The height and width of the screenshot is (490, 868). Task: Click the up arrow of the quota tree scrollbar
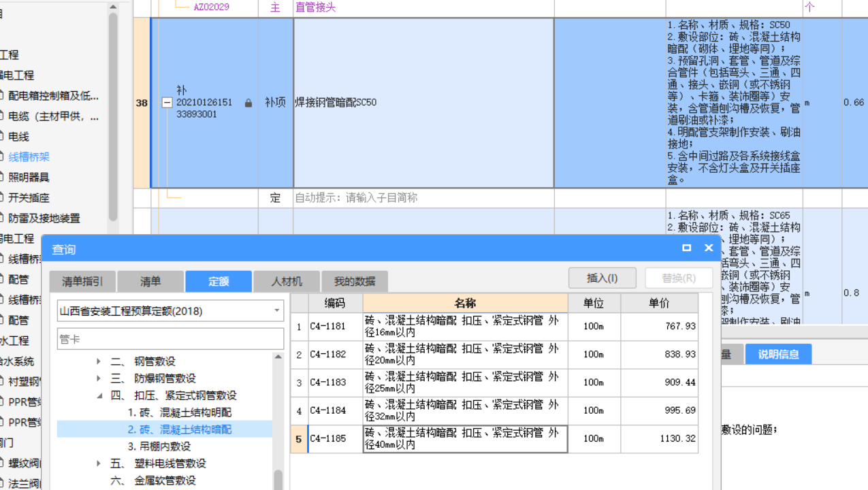coord(278,357)
